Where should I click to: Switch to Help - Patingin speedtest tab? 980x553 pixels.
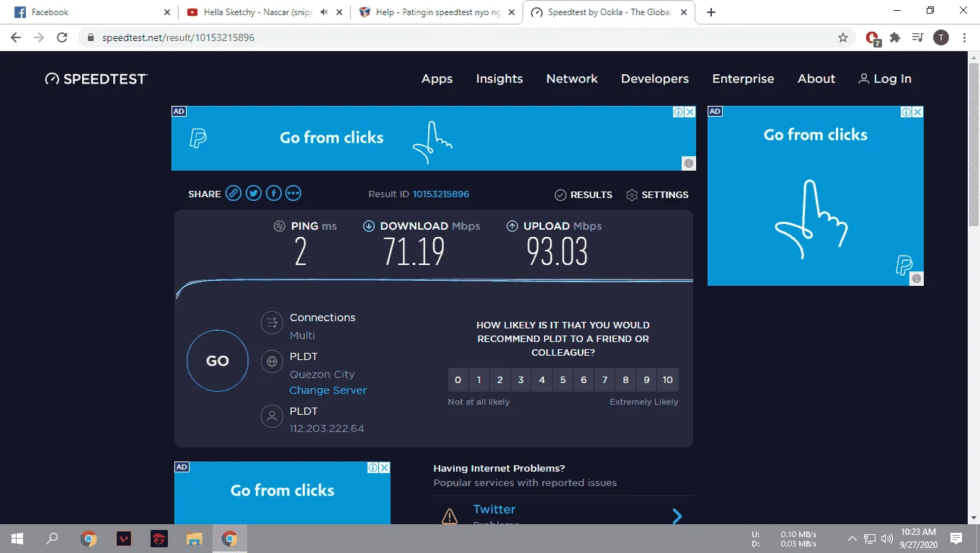coord(437,12)
